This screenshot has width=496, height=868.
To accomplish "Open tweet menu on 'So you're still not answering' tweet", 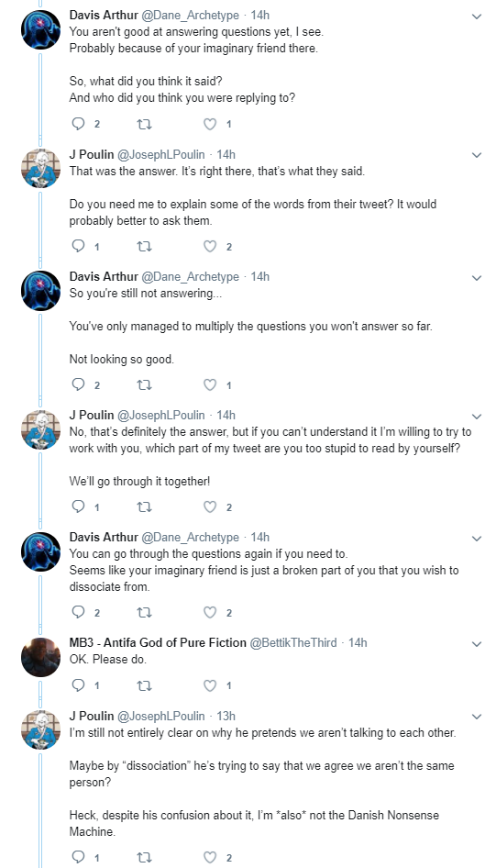I will (x=476, y=278).
